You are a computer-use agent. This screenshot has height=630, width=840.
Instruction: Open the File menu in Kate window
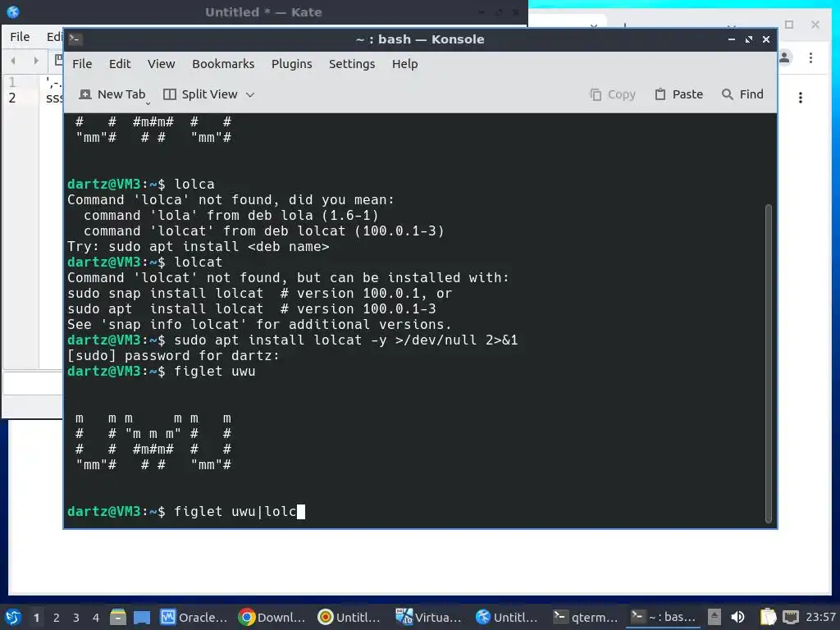[20, 36]
